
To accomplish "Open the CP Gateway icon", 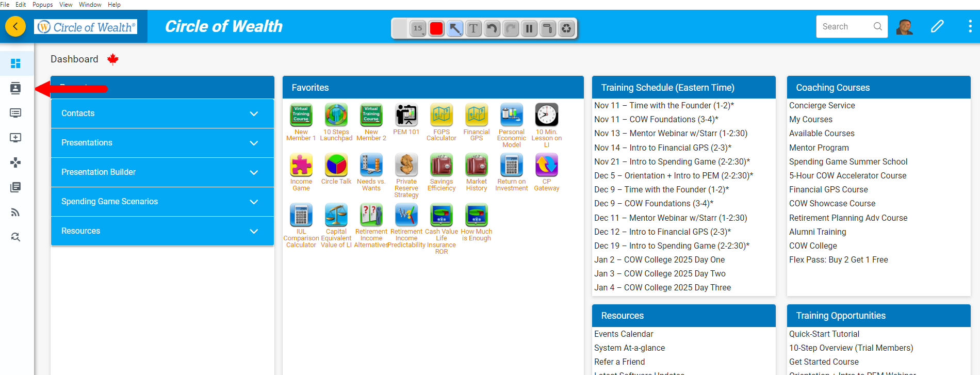I will point(547,172).
